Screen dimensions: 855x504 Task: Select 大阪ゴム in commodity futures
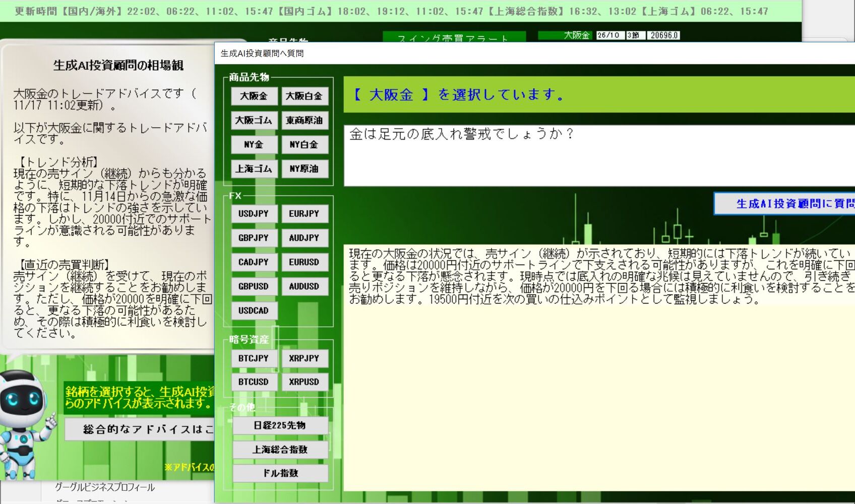point(254,120)
